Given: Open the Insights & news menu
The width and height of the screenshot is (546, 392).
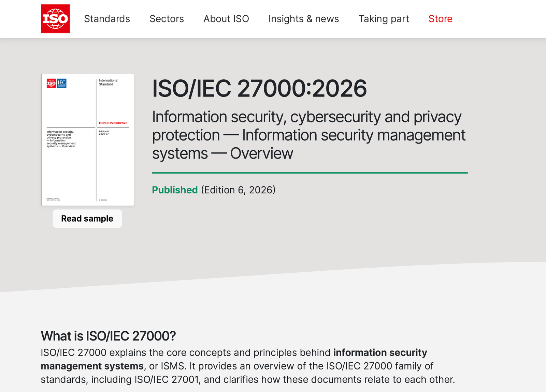Looking at the screenshot, I should point(304,19).
